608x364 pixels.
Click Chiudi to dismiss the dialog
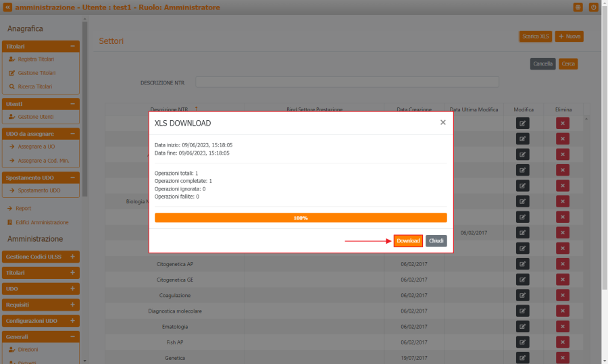coord(436,241)
